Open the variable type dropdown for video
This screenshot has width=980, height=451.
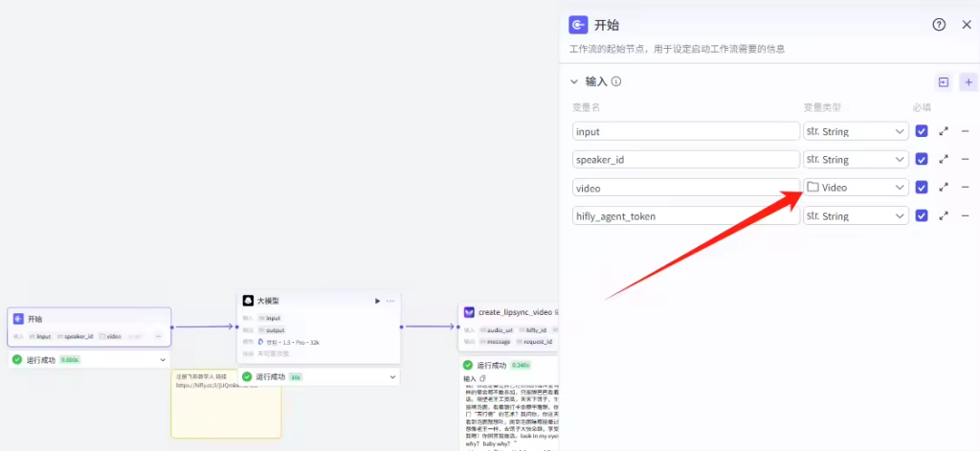(x=856, y=188)
